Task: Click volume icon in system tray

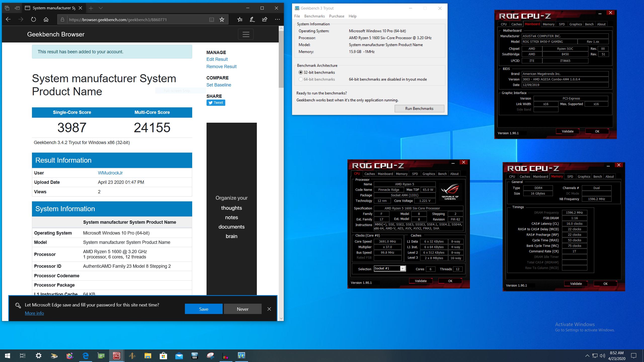Action: (602, 356)
